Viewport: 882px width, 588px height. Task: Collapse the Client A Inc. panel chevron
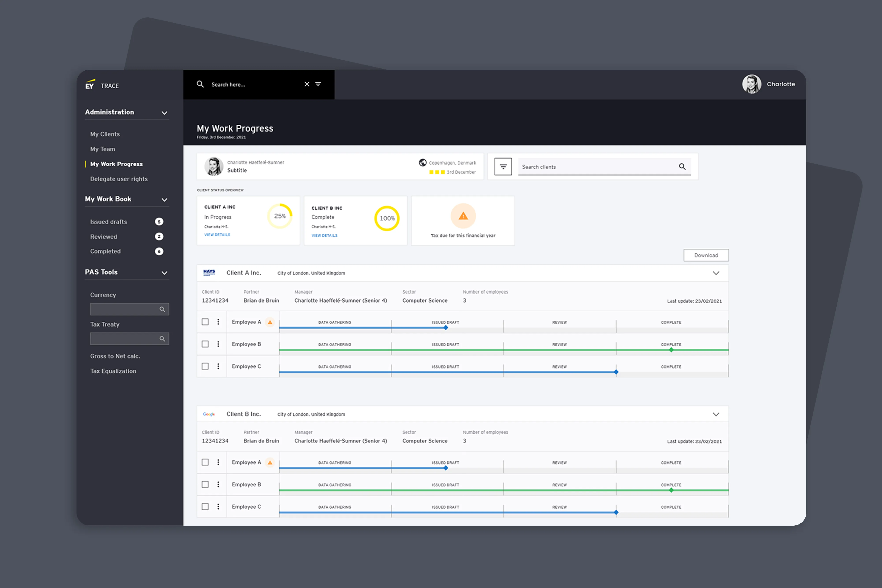tap(716, 273)
